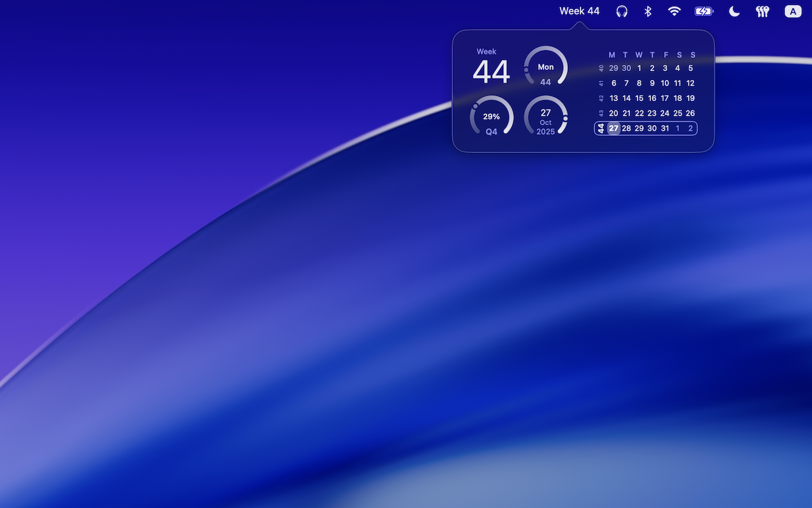The image size is (812, 508).
Task: Select October 31 in the current week row
Action: [x=665, y=128]
